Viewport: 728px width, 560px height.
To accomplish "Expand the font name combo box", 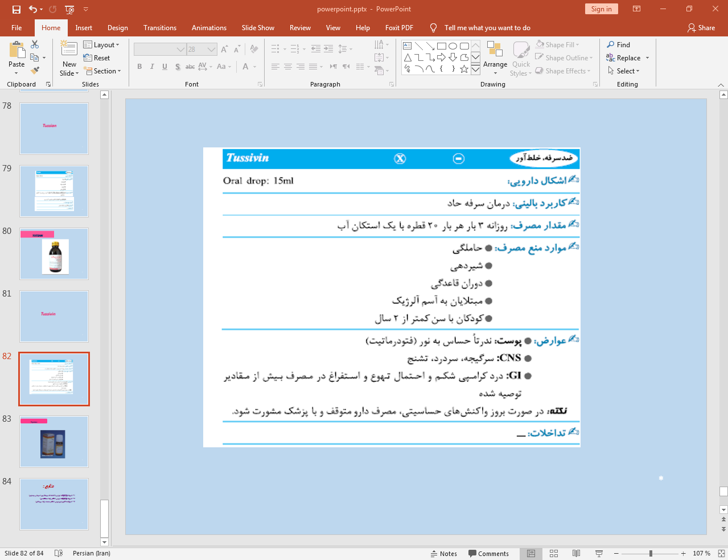I will point(181,50).
